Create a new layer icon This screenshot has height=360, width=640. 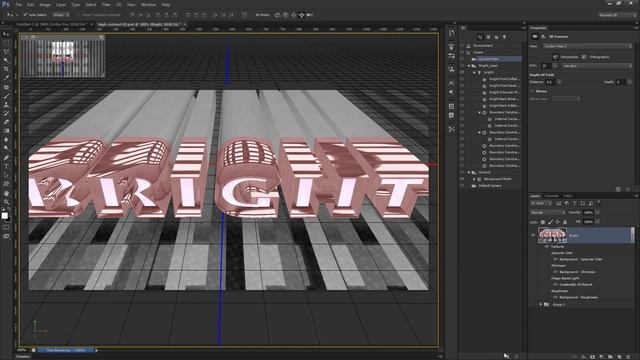(x=620, y=356)
